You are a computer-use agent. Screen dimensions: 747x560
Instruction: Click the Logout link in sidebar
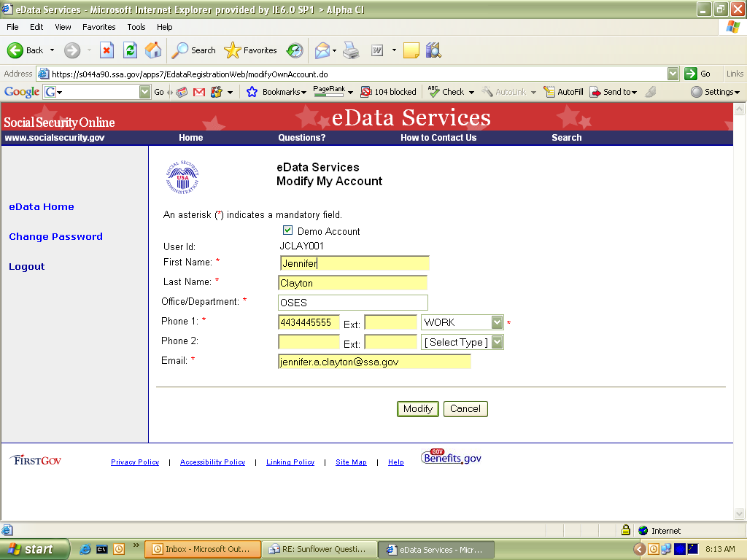(27, 267)
